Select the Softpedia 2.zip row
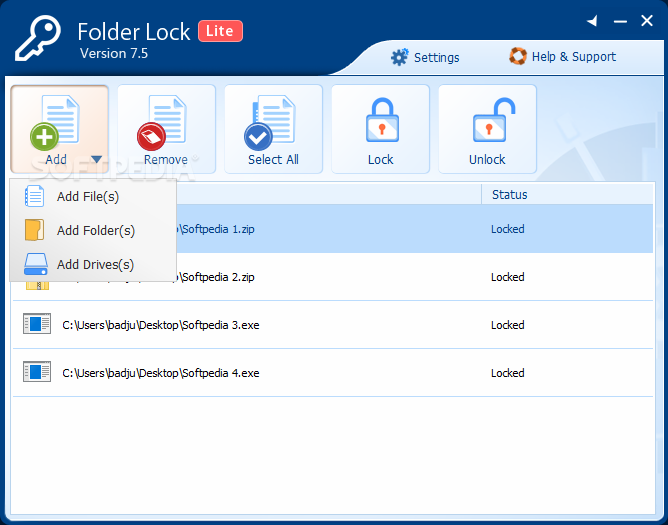 click(x=333, y=277)
